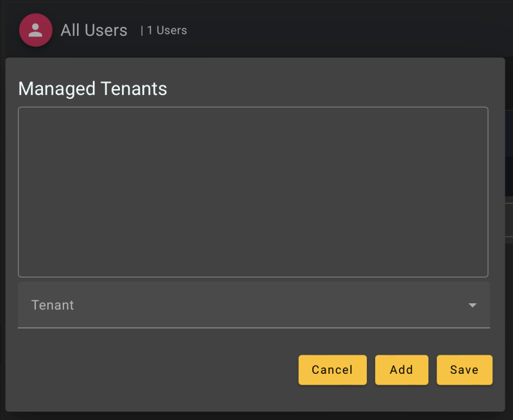Focus the Tenant selection field
The image size is (513, 420).
(253, 305)
